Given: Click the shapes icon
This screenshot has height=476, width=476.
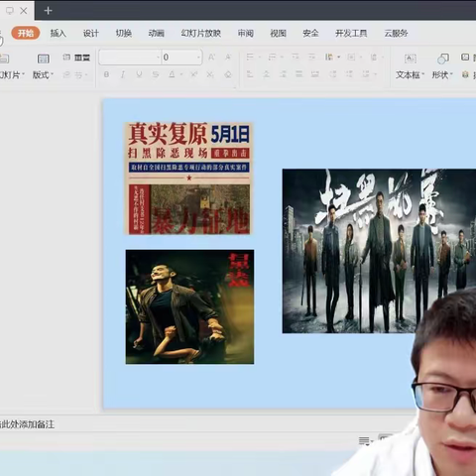Looking at the screenshot, I should pyautogui.click(x=443, y=59).
